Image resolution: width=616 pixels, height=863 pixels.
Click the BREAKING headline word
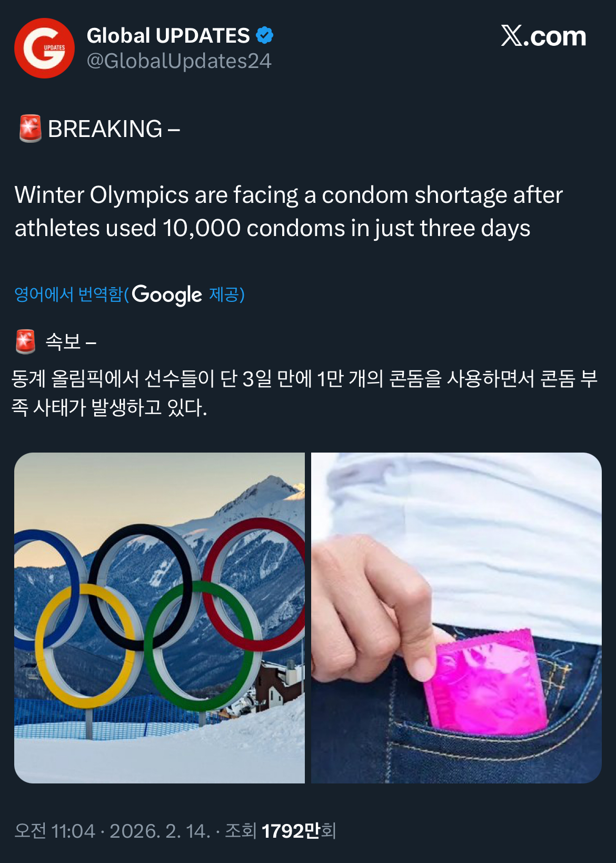click(x=105, y=129)
